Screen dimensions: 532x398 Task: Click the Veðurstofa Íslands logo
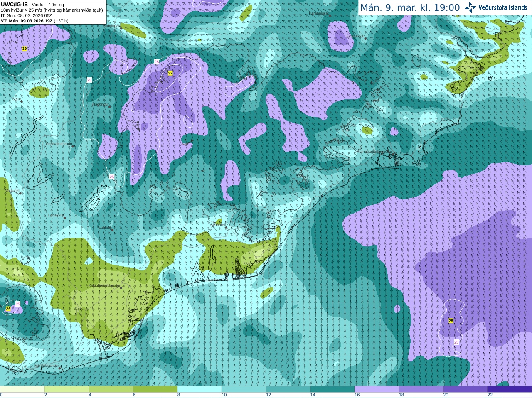tap(496, 7)
